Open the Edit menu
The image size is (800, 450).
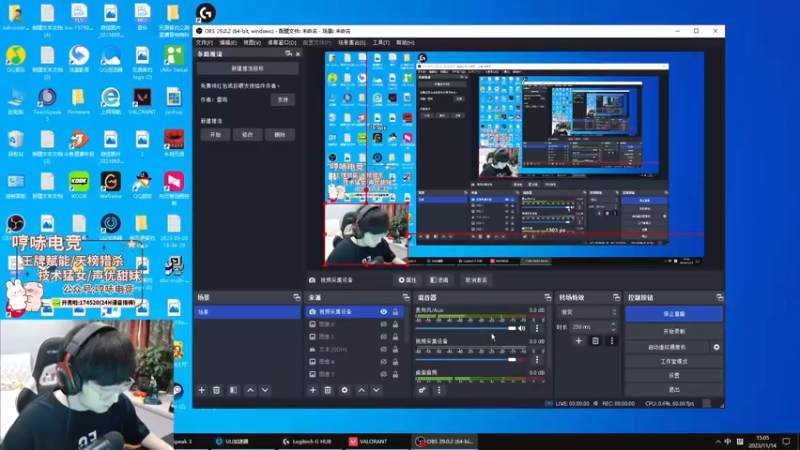[x=228, y=43]
